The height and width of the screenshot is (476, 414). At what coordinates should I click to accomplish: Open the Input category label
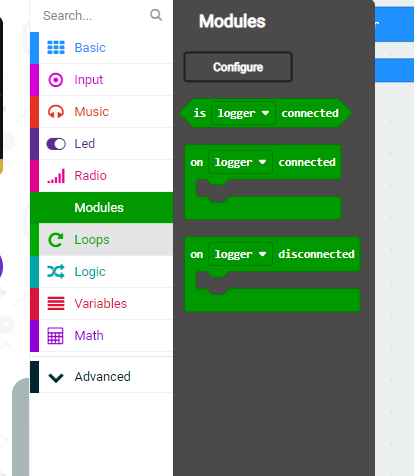89,80
